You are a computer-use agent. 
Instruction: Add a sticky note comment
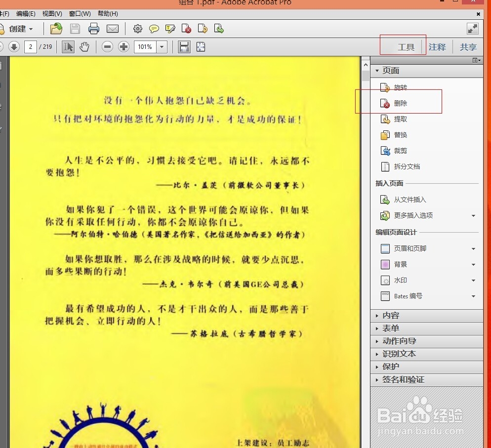(154, 29)
